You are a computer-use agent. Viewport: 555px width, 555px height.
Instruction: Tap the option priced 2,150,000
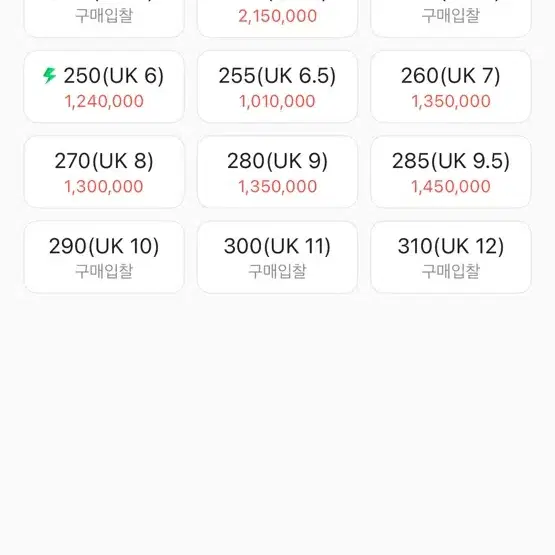click(277, 17)
